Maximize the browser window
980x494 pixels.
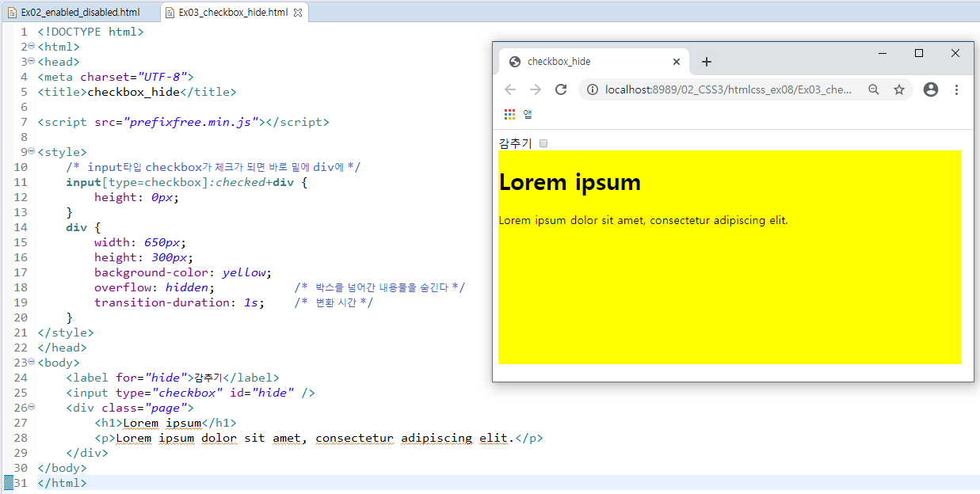tap(919, 53)
